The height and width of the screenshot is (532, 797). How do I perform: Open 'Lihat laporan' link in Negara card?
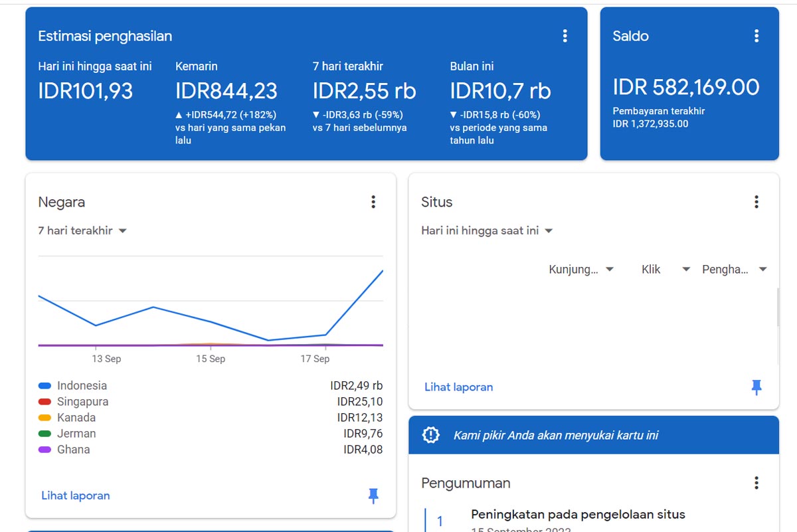(x=76, y=495)
